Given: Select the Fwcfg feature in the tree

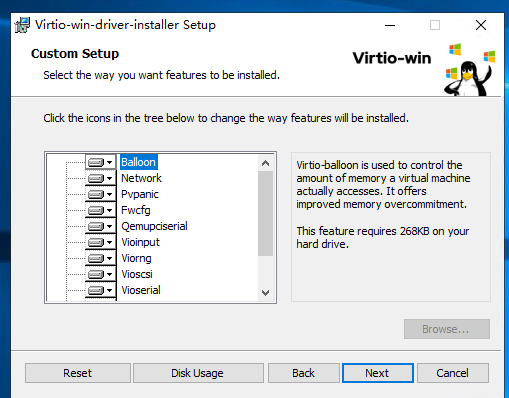Looking at the screenshot, I should point(136,210).
